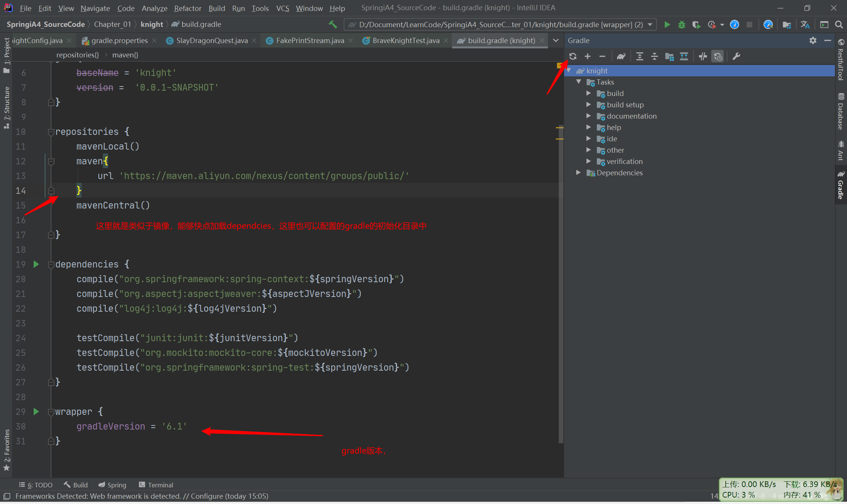Link a new Gradle project

pos(588,57)
